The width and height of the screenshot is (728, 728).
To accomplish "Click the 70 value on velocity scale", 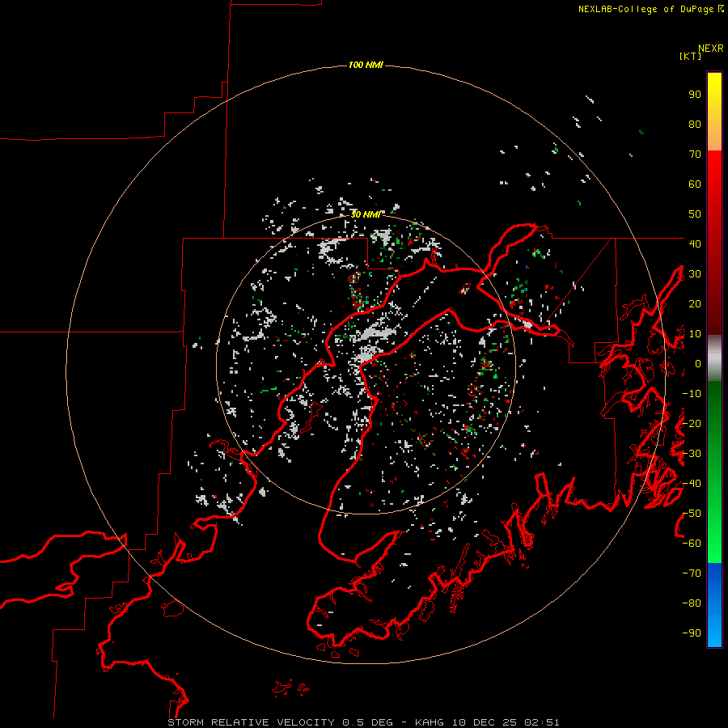I will (695, 154).
